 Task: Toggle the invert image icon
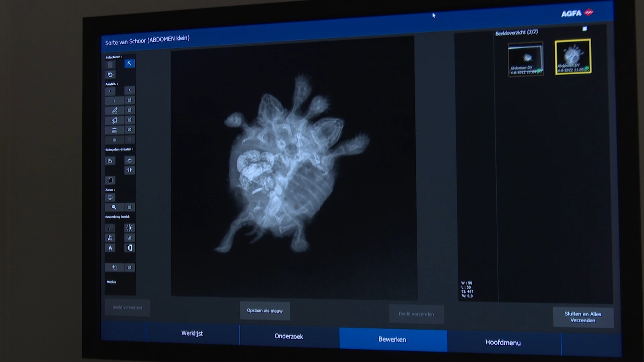pos(129,248)
